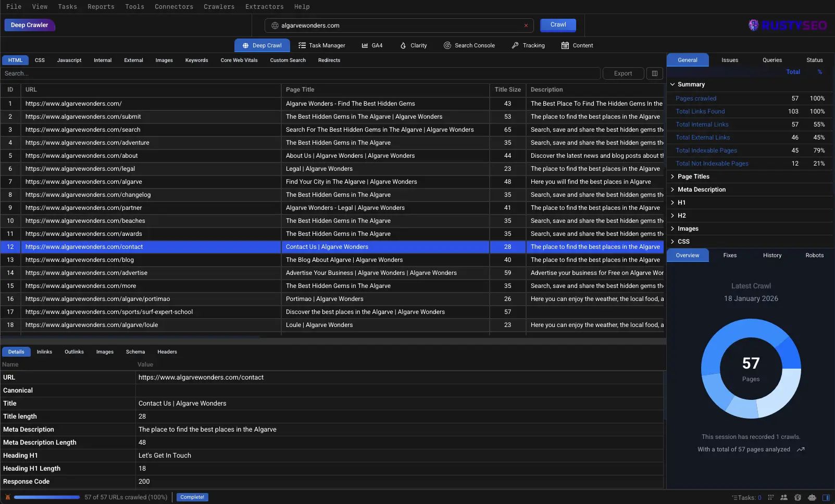Open the Search Console view
Screen dimensions: 835x504
point(469,45)
